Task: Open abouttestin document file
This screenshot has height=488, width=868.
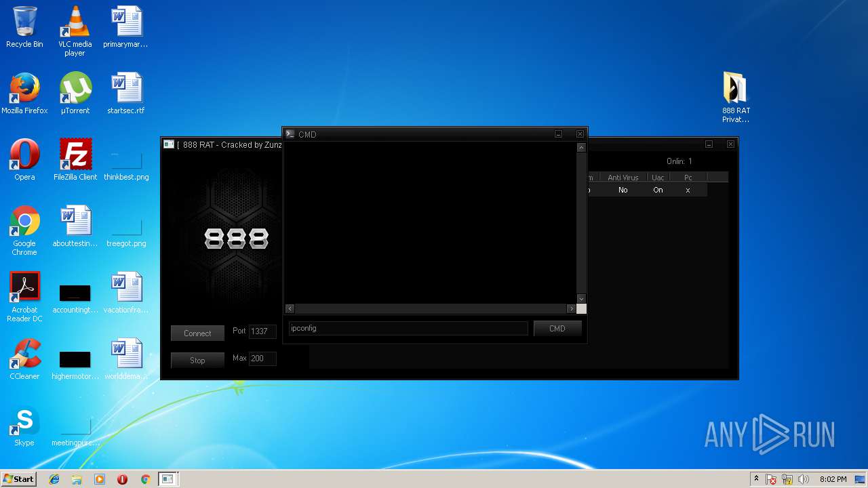Action: point(75,226)
